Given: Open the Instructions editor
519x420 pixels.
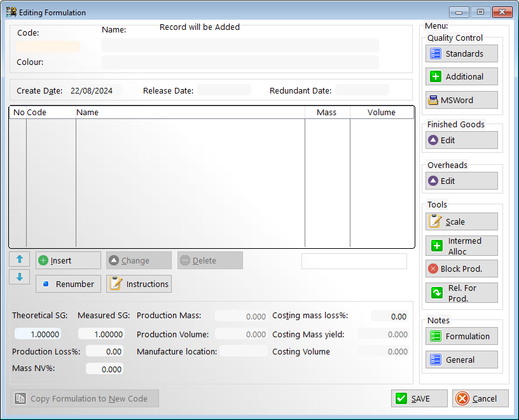Looking at the screenshot, I should 139,284.
